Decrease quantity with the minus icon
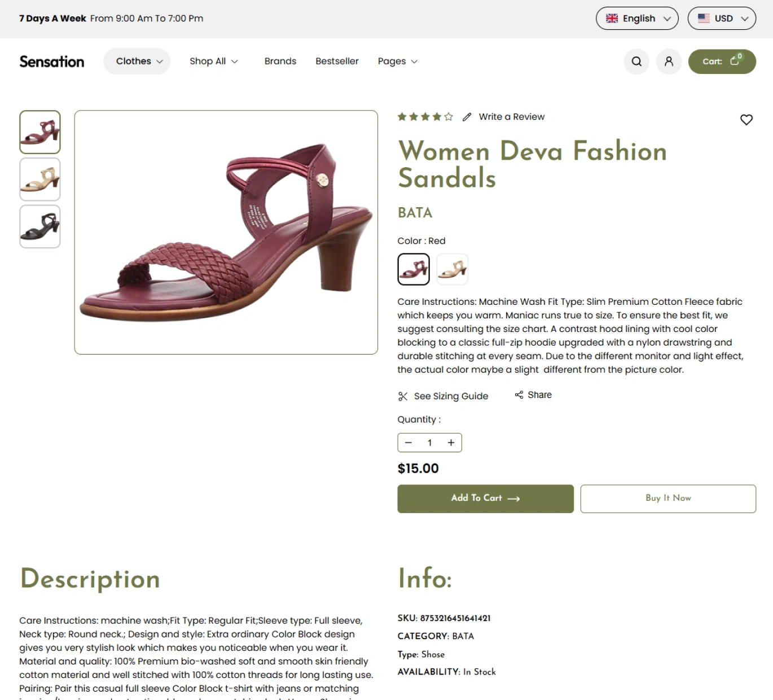Image resolution: width=773 pixels, height=700 pixels. point(409,443)
